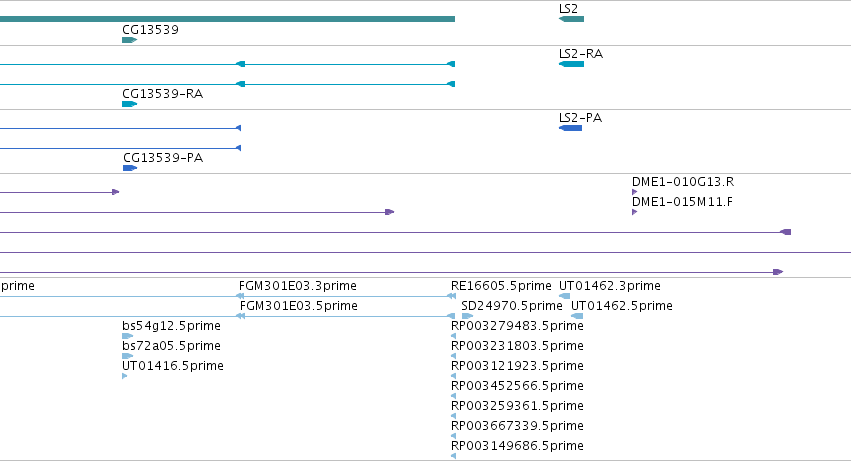Screen dimensions: 851x461
Task: Select the LS2 gene arrow glyph
Action: point(571,19)
